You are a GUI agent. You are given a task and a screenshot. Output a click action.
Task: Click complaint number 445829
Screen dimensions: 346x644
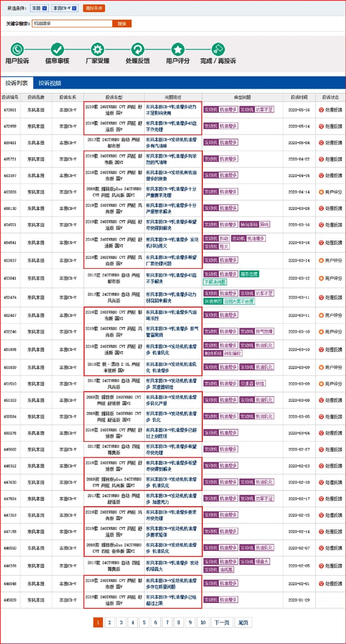click(x=10, y=600)
